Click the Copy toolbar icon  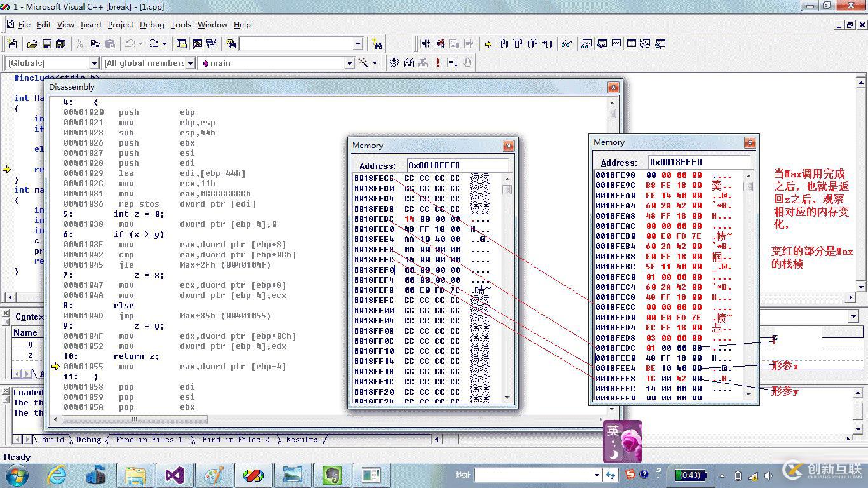pos(95,44)
